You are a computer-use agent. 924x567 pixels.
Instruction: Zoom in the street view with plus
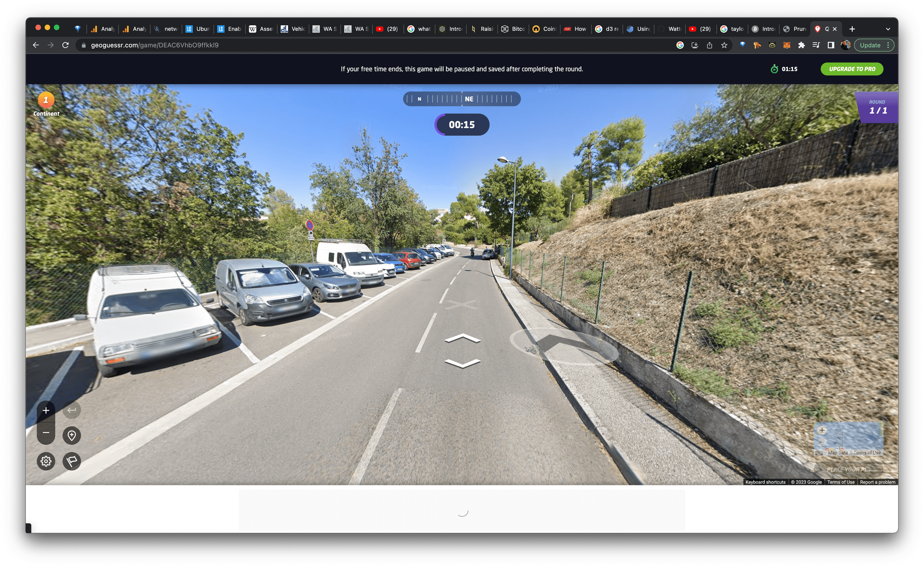pos(46,410)
